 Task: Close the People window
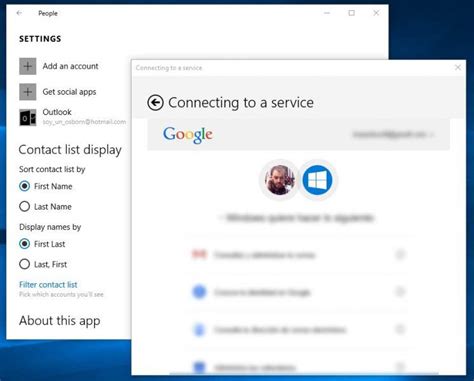pos(376,13)
